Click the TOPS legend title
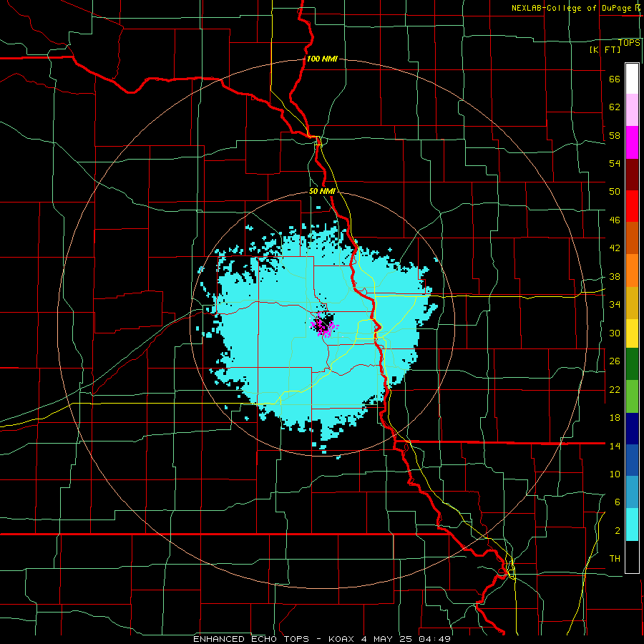This screenshot has width=644, height=644. coord(629,43)
